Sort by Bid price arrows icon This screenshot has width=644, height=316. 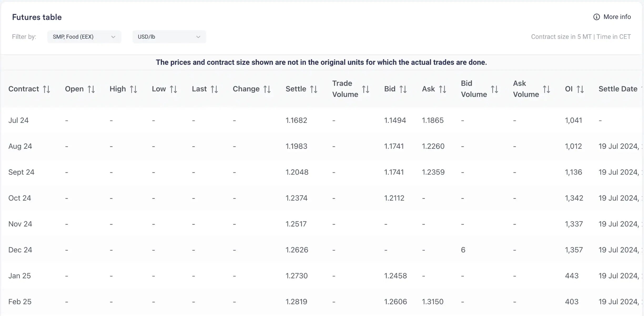pos(403,89)
